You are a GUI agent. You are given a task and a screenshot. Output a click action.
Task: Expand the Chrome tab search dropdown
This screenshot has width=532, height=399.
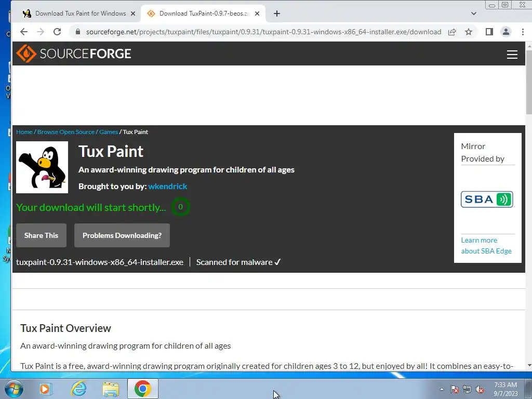474,14
